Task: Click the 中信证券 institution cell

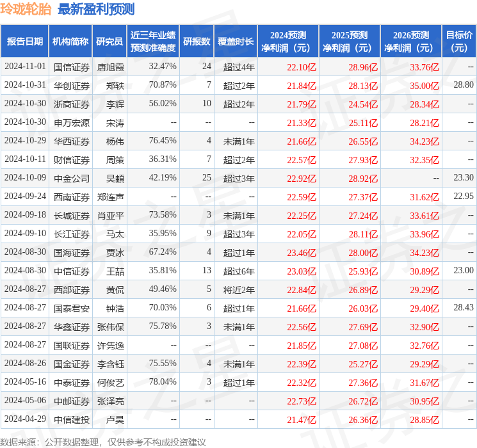Action: click(72, 271)
